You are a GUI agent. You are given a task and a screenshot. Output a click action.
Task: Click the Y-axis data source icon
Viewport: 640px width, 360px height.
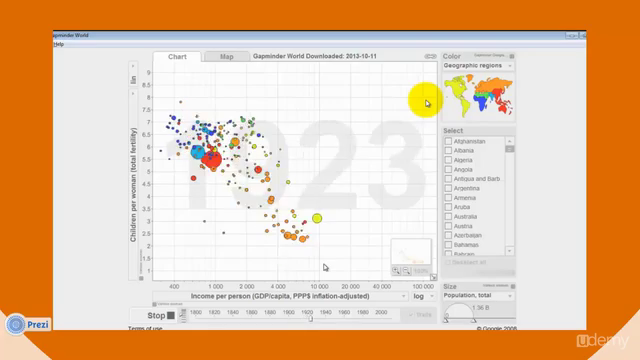pos(141,278)
